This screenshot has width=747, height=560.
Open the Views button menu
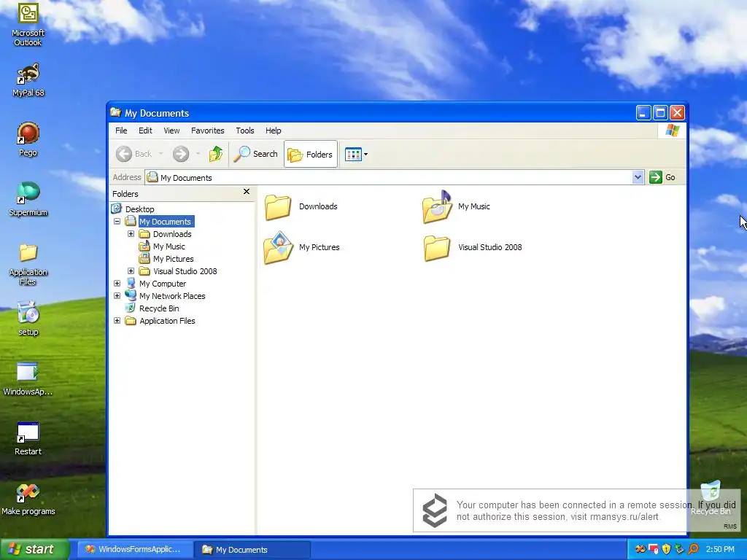(356, 155)
